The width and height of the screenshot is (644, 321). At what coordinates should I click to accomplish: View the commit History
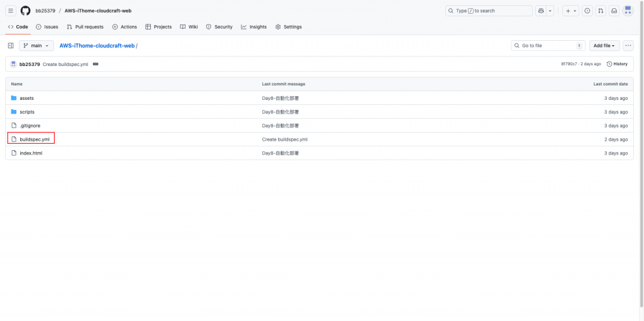pyautogui.click(x=617, y=64)
